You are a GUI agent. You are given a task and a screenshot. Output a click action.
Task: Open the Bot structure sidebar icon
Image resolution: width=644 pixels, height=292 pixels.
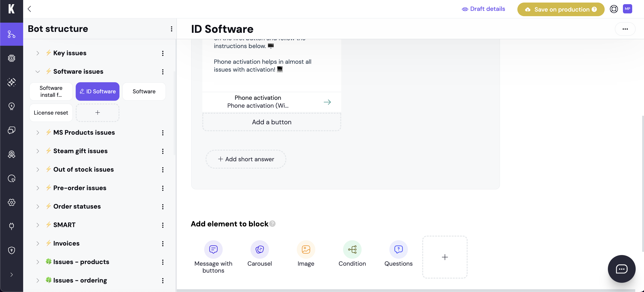12,34
